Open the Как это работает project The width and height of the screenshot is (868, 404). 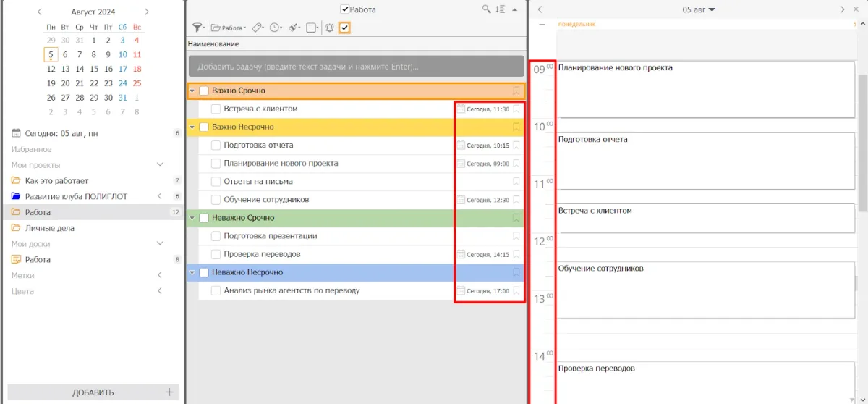[56, 180]
